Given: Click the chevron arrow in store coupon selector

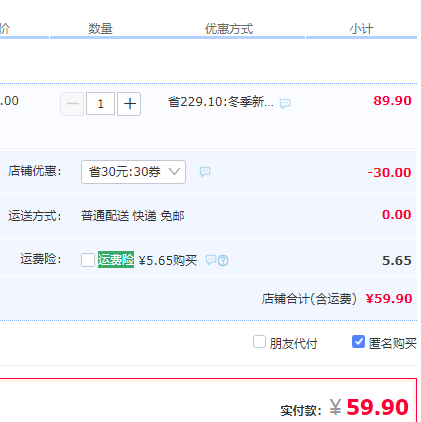Looking at the screenshot, I should point(174,172).
